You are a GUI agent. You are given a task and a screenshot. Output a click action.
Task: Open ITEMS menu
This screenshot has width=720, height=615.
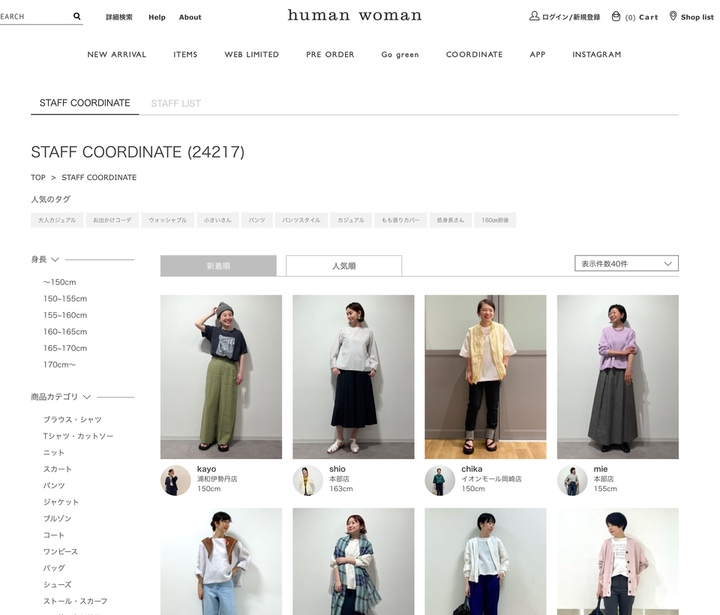(186, 54)
